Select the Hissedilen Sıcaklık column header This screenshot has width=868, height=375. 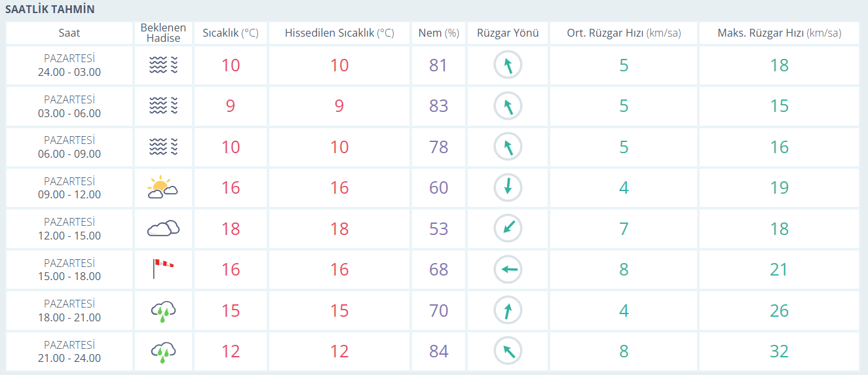(x=339, y=33)
